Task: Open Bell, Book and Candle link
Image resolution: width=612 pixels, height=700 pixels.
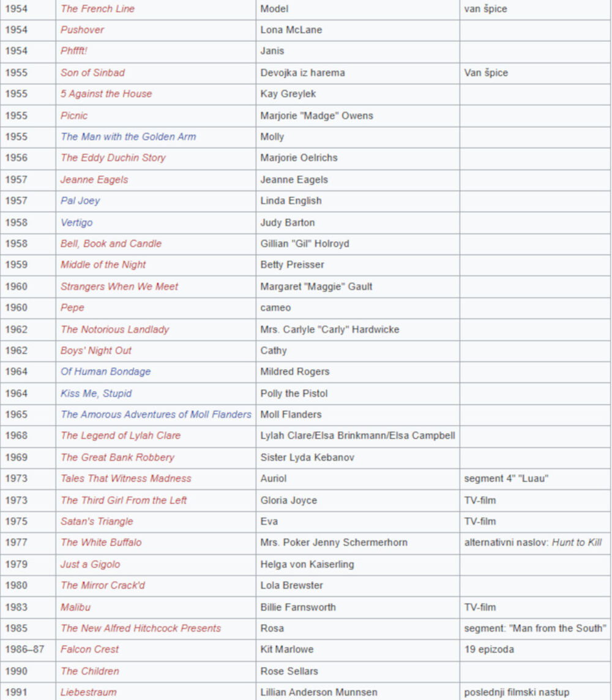Action: [x=111, y=244]
